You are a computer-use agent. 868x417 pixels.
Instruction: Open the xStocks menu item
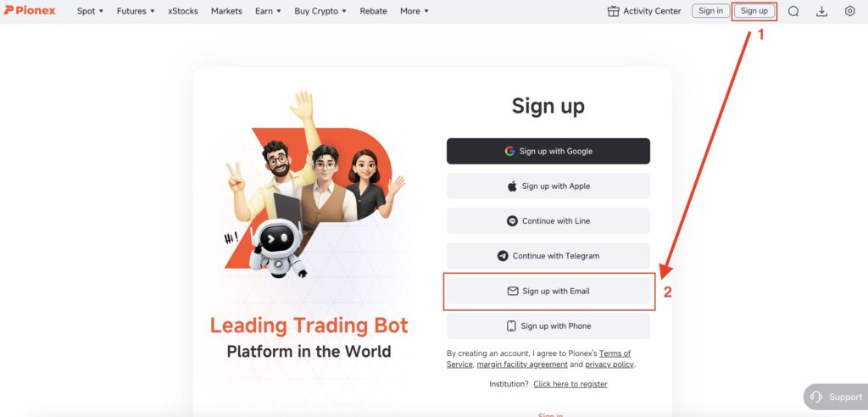(x=183, y=11)
